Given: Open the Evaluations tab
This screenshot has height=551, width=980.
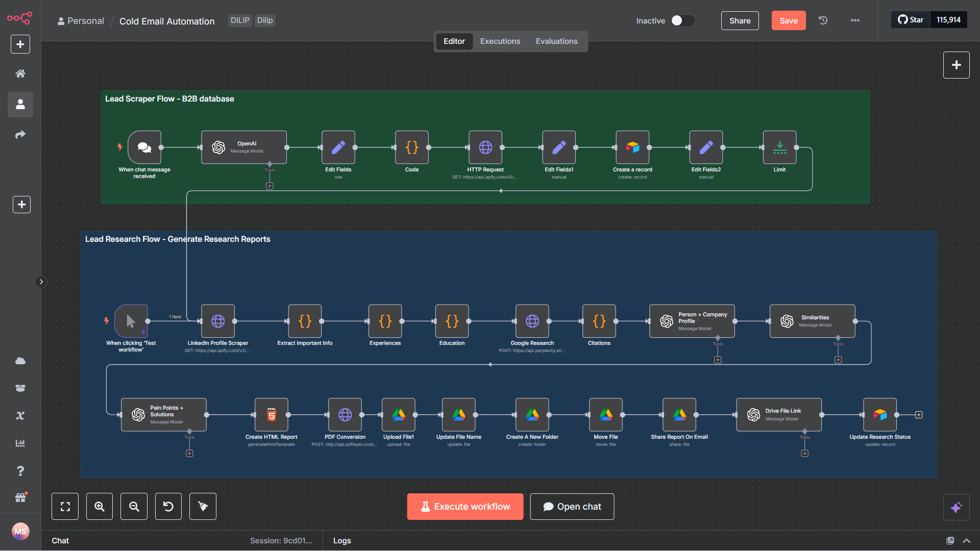Looking at the screenshot, I should tap(556, 41).
